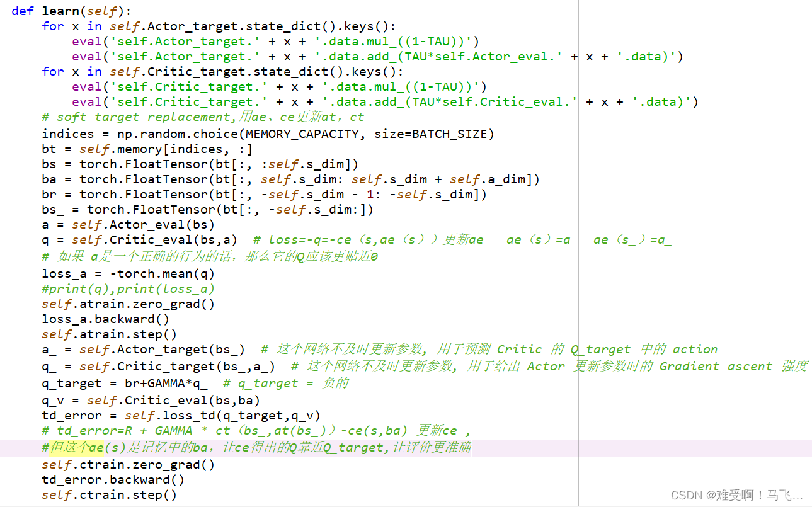
Task: Click the 'q_target = br+GAMMA*q_' code
Action: pos(125,383)
